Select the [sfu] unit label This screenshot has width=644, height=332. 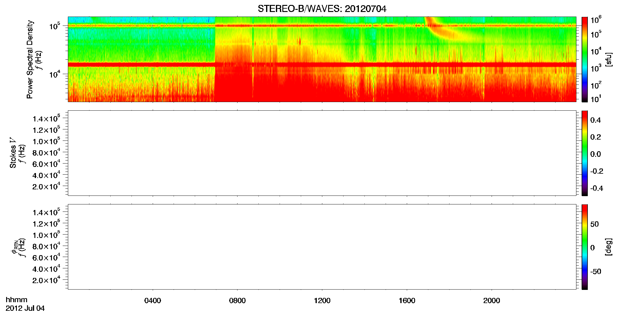(x=608, y=59)
